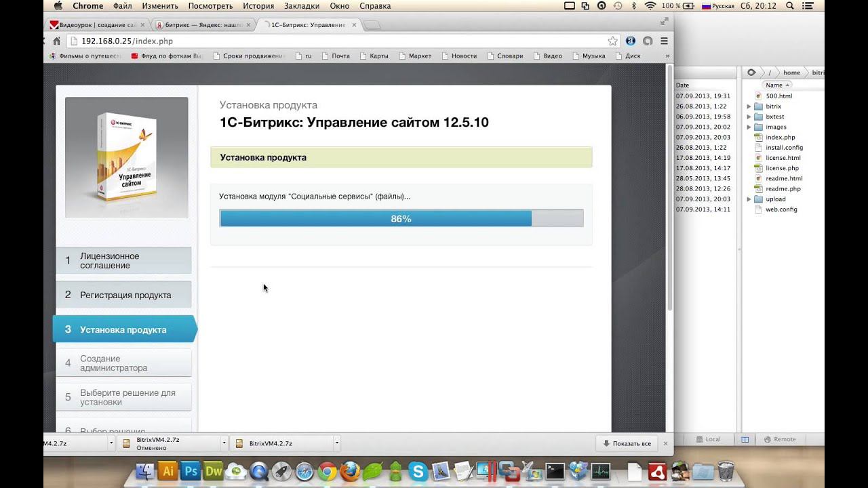The width and height of the screenshot is (868, 488).
Task: Click Показать все downloads button
Action: [x=627, y=443]
